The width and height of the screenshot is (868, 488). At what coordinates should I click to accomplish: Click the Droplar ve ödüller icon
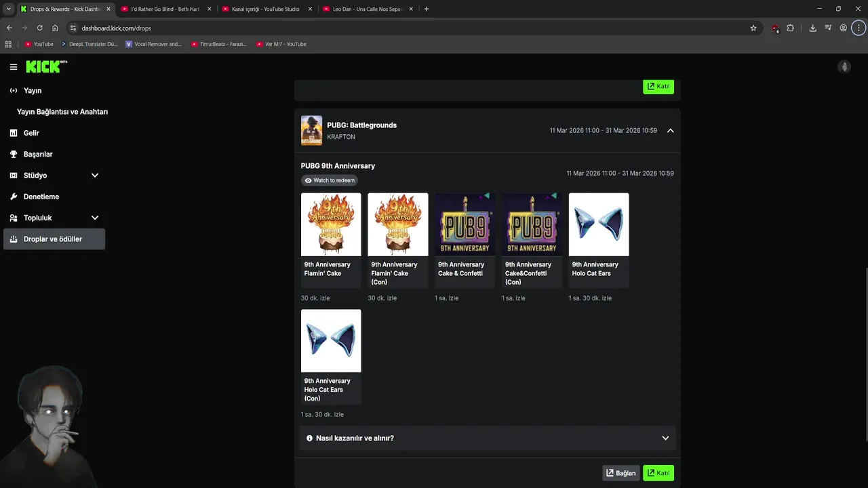click(x=14, y=239)
